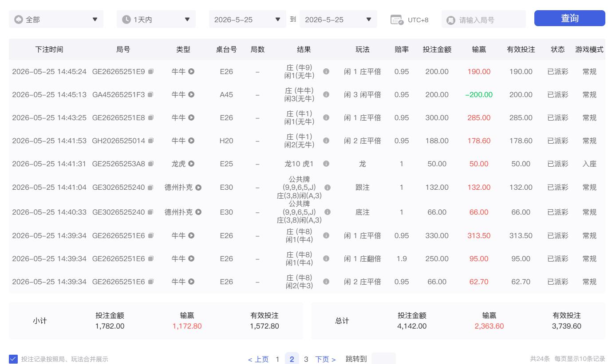Click the 跳转到 page jump input box
The height and width of the screenshot is (364, 608).
point(383,359)
